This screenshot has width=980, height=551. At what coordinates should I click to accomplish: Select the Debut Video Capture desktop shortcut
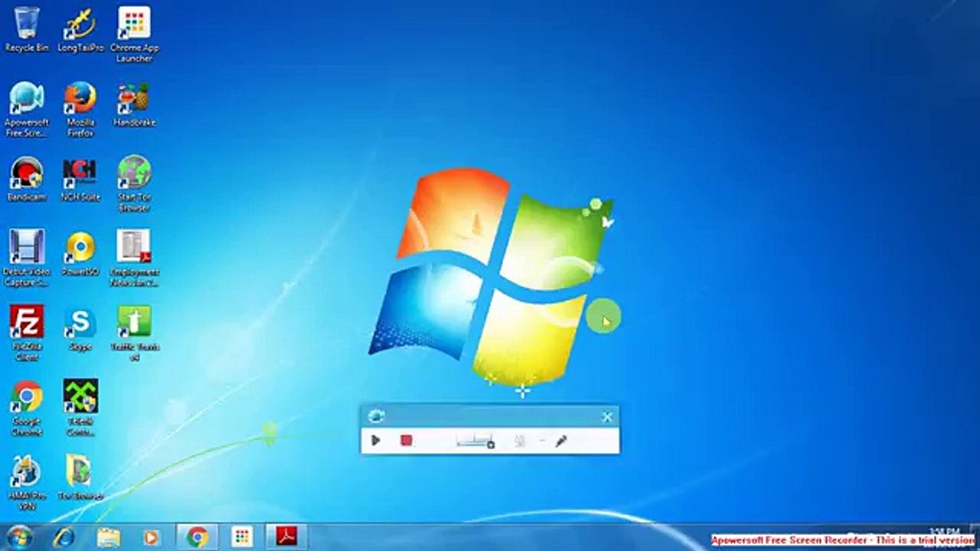pos(27,259)
